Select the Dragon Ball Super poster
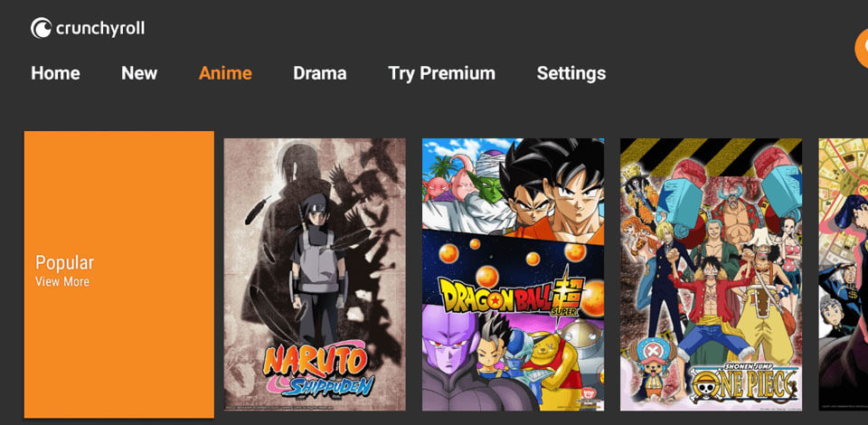Viewport: 868px width, 425px height. (514, 275)
